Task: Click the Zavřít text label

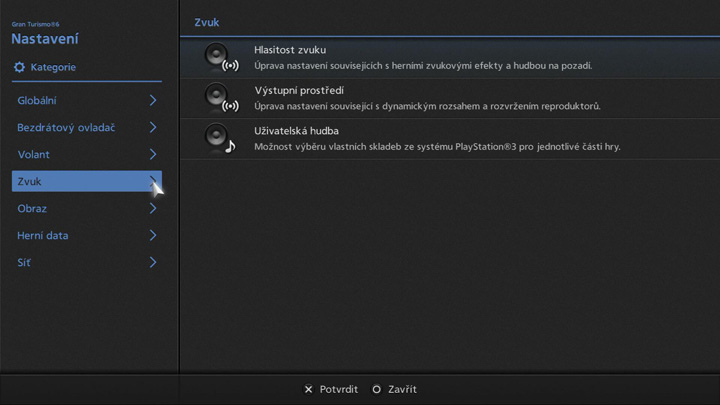Action: tap(401, 389)
